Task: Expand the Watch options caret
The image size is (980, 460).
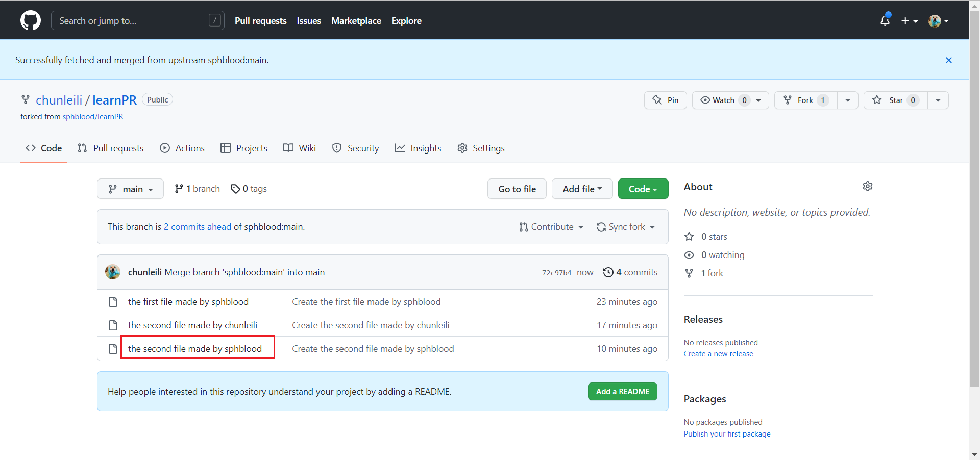Action: click(759, 100)
